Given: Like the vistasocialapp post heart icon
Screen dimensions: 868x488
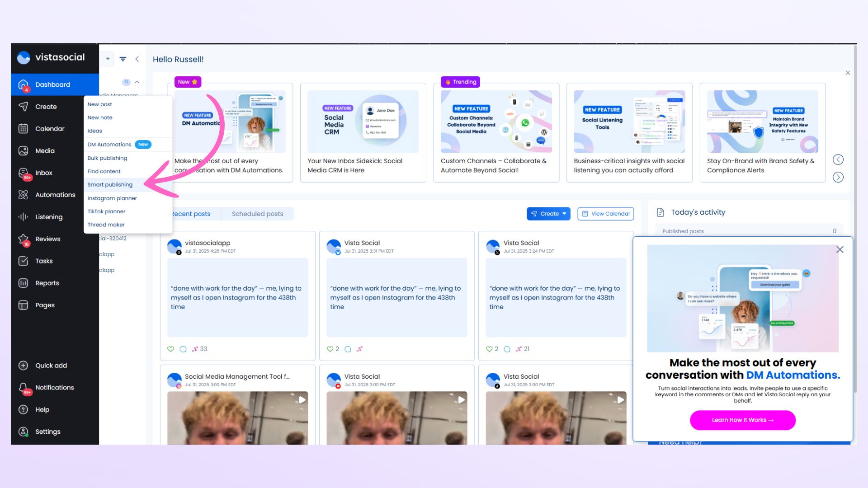Looking at the screenshot, I should coord(170,349).
